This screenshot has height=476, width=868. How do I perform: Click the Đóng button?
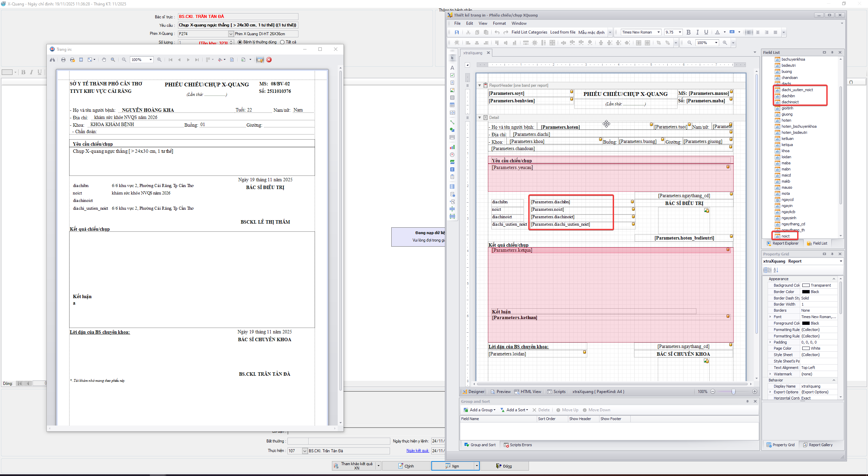pos(504,466)
